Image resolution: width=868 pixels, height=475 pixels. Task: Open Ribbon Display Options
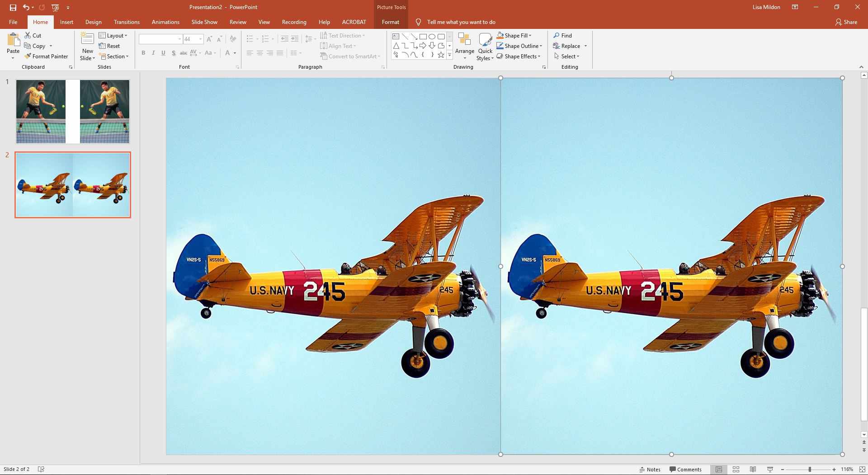(x=795, y=7)
